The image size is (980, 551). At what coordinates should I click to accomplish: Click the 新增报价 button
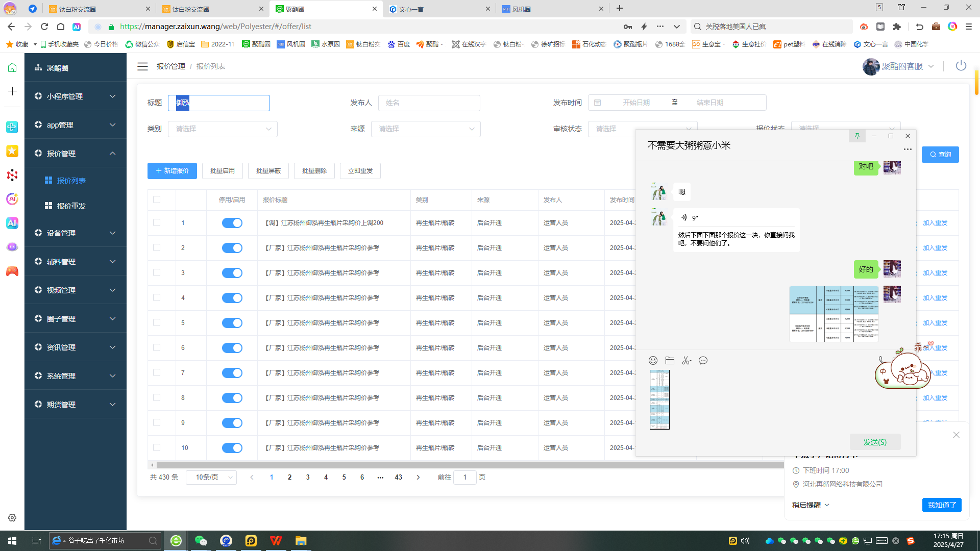coord(172,171)
